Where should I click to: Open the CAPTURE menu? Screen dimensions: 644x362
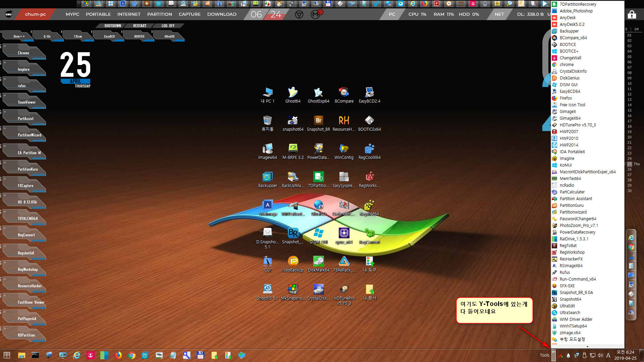pyautogui.click(x=190, y=14)
